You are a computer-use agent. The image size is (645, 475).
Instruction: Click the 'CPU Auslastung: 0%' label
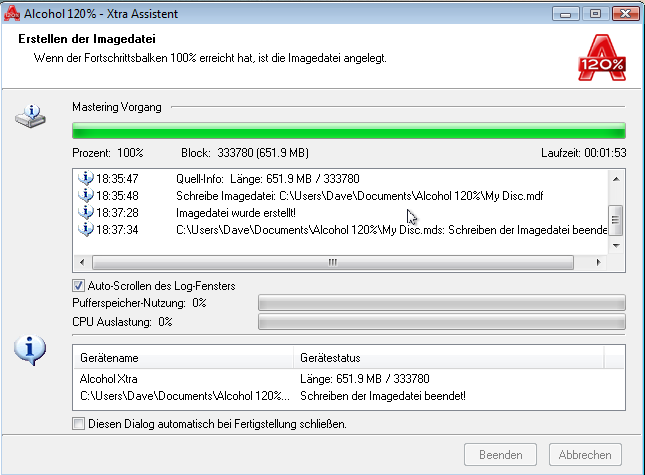coord(122,322)
